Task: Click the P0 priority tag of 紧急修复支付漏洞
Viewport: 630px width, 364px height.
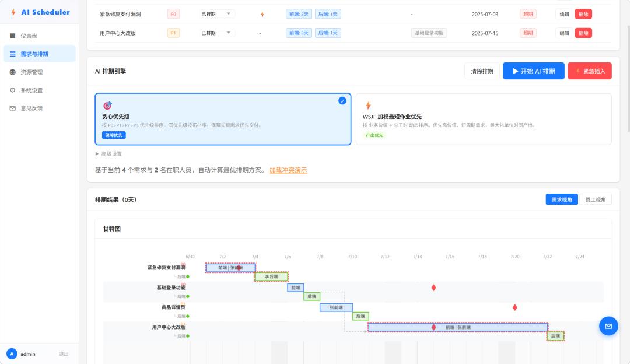Action: coord(173,14)
